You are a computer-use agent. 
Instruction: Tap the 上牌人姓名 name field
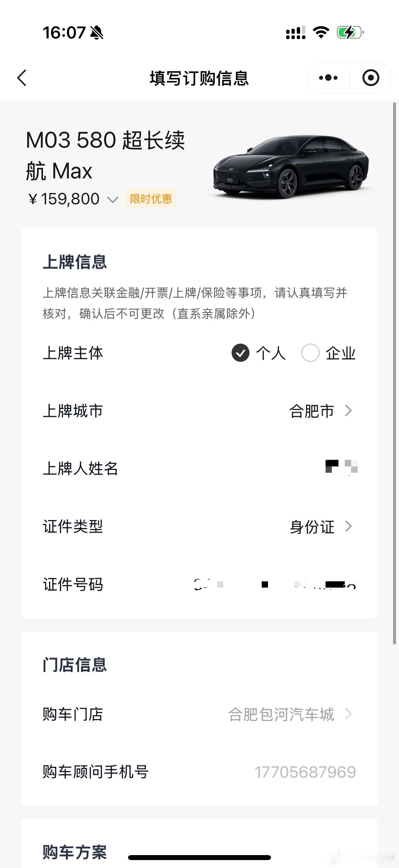[199, 468]
